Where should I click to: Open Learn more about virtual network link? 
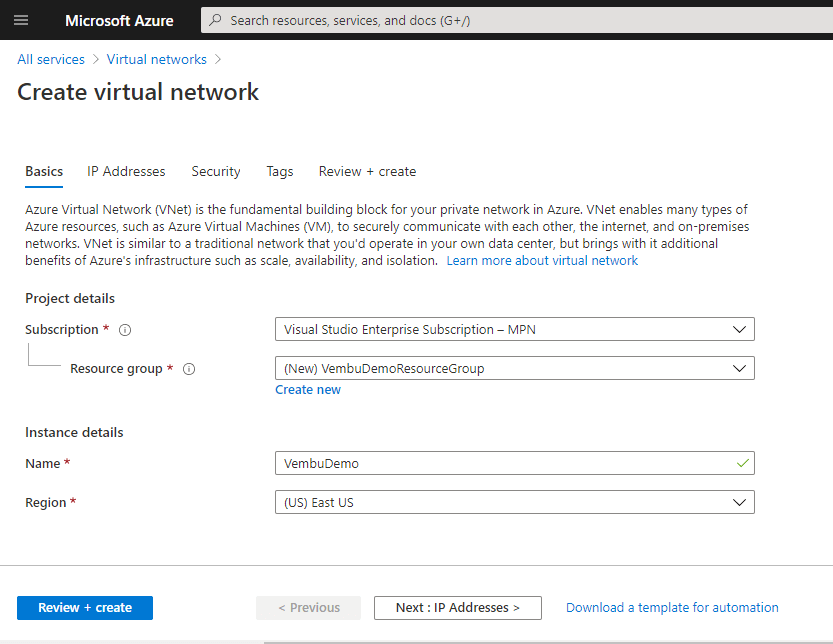pos(542,260)
